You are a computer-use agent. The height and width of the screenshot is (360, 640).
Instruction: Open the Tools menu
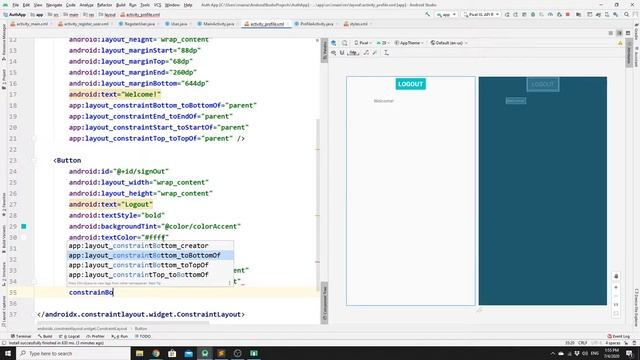tap(145, 5)
